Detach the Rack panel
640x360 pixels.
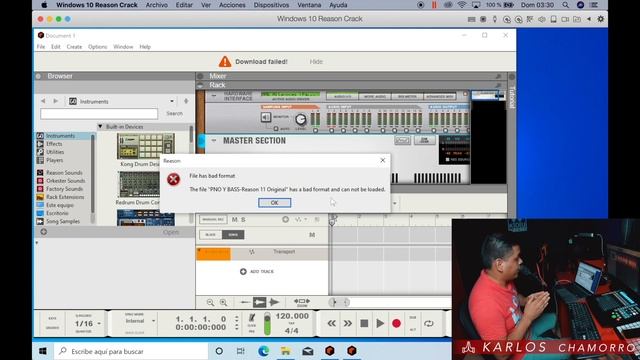tap(498, 85)
